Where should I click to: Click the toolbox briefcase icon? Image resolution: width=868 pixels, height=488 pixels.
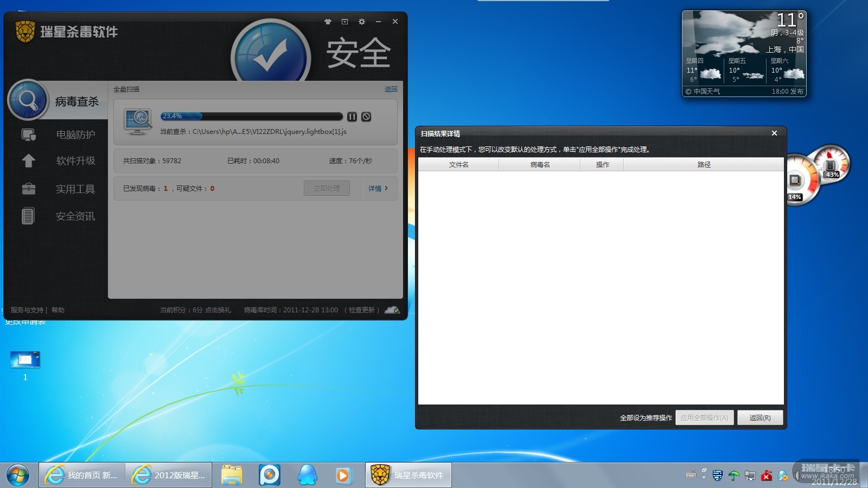click(x=29, y=189)
